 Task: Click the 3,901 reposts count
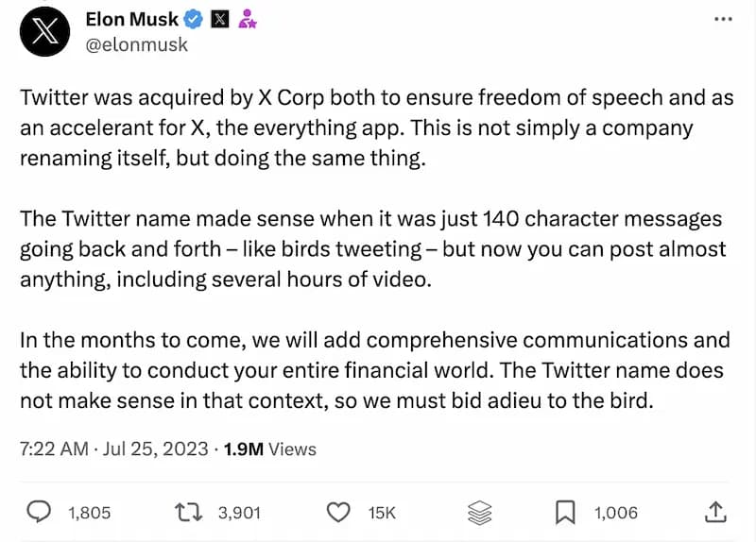[237, 513]
